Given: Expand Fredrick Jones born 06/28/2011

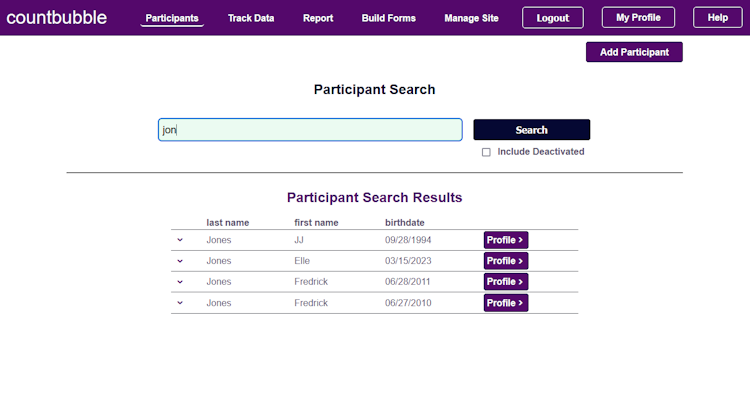Looking at the screenshot, I should pos(180,282).
